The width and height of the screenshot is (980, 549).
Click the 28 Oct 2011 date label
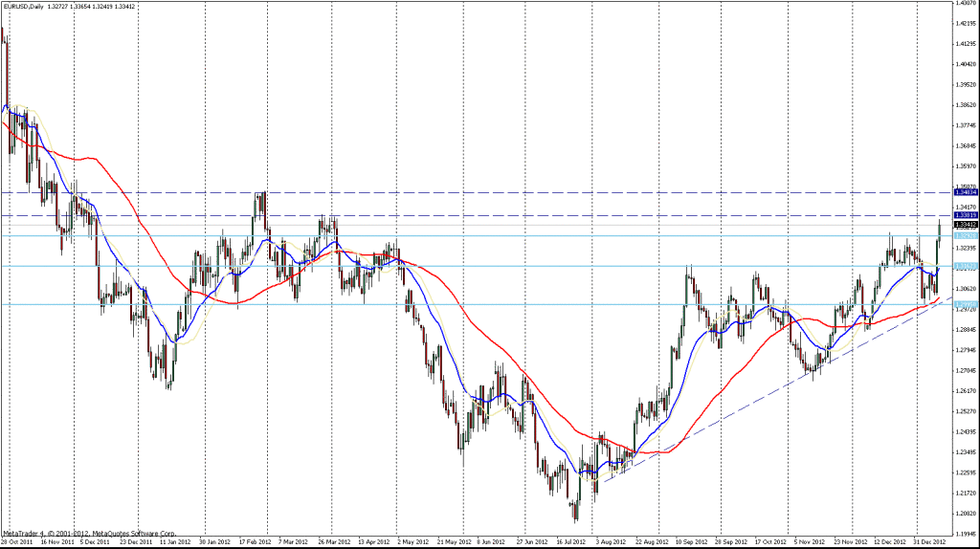[x=17, y=539]
